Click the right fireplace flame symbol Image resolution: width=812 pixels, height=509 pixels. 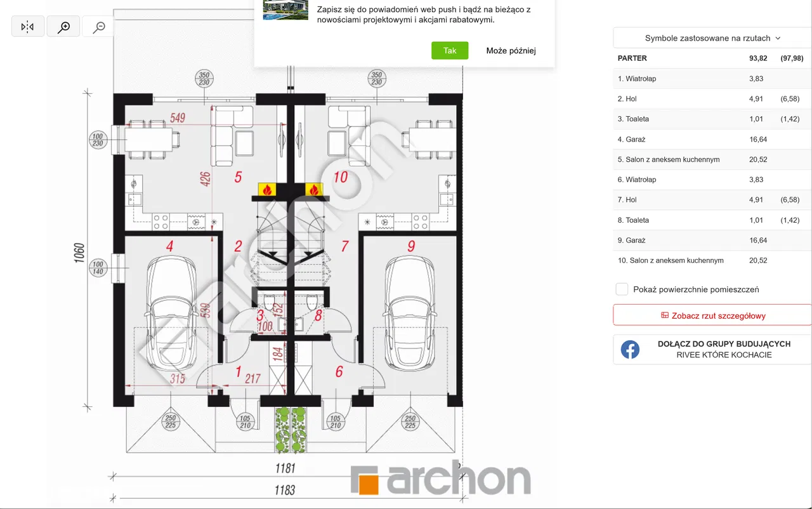[x=313, y=189]
